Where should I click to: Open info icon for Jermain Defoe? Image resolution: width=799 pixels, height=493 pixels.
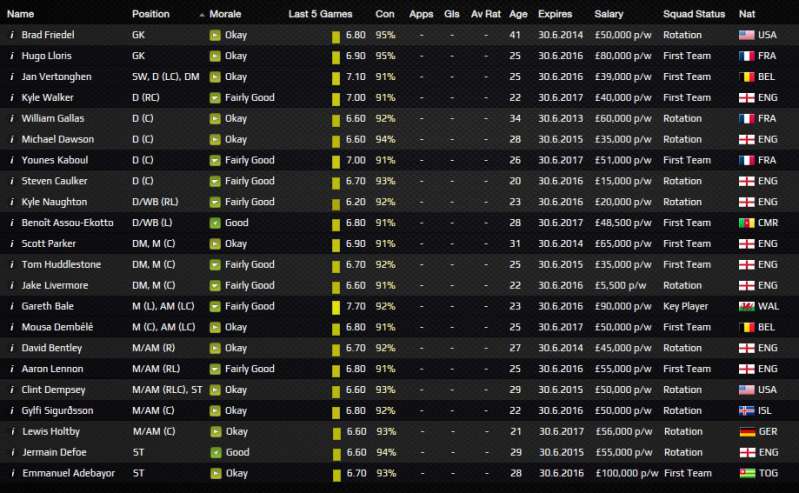click(13, 453)
